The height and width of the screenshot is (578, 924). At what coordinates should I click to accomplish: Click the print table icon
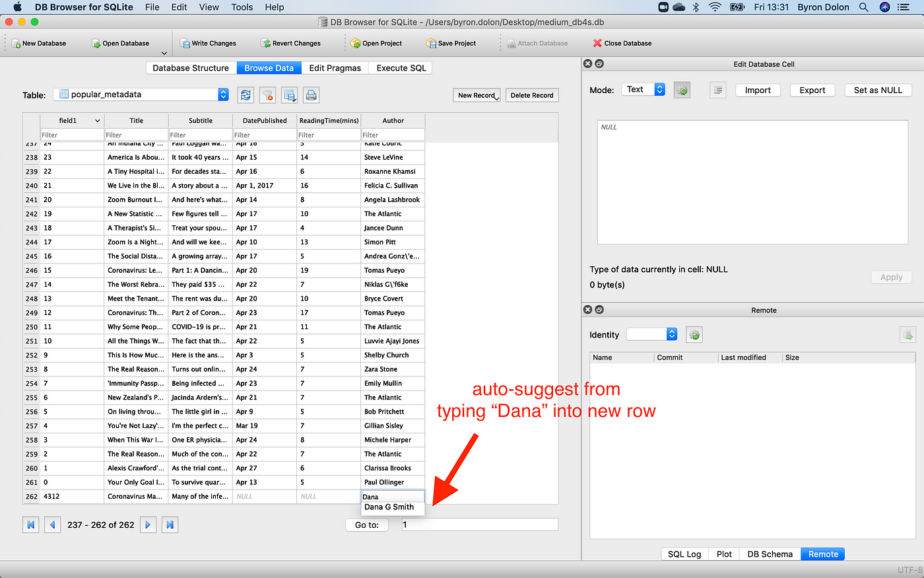(312, 95)
